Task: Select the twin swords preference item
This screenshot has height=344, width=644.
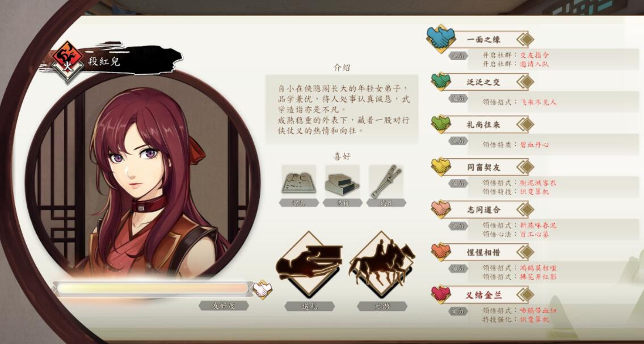Action: [386, 180]
